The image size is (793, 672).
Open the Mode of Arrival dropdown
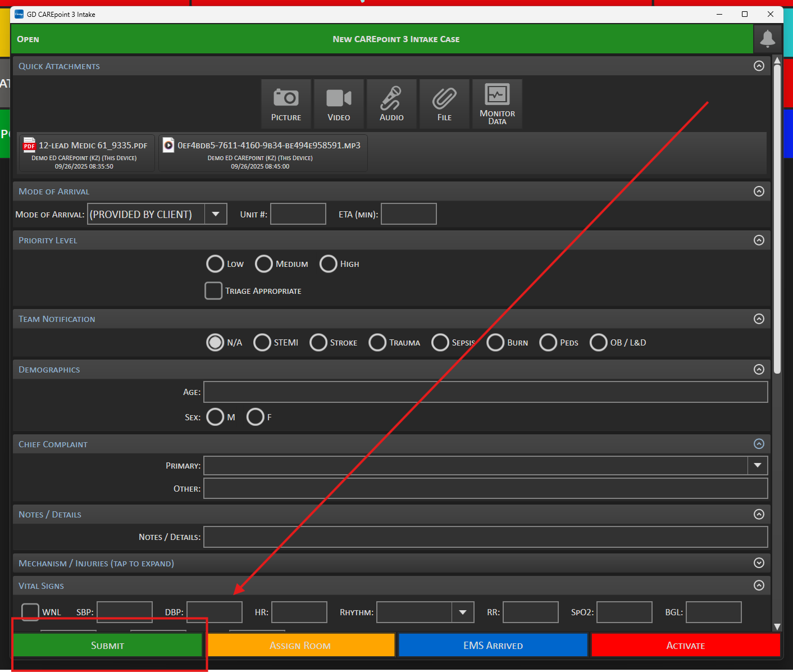pyautogui.click(x=216, y=214)
